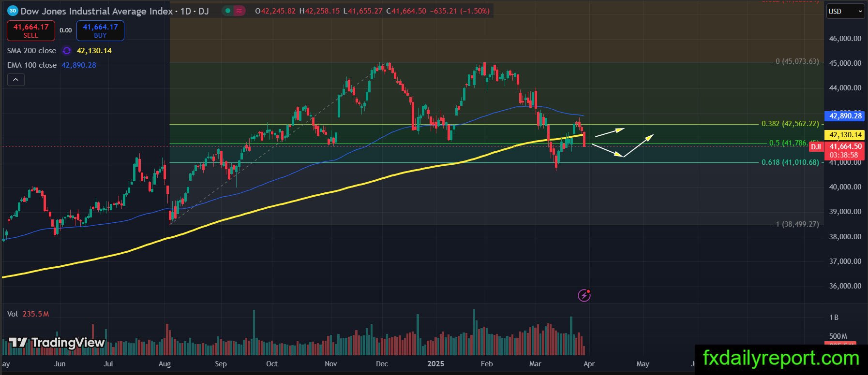Change the 1D chart interval
This screenshot has width=868, height=375.
coord(186,11)
